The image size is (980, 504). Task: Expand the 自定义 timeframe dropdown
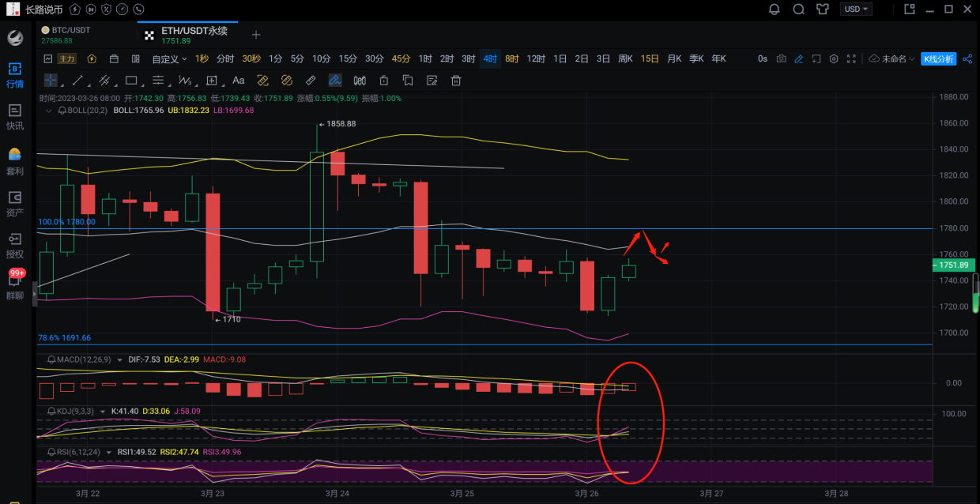[x=169, y=58]
